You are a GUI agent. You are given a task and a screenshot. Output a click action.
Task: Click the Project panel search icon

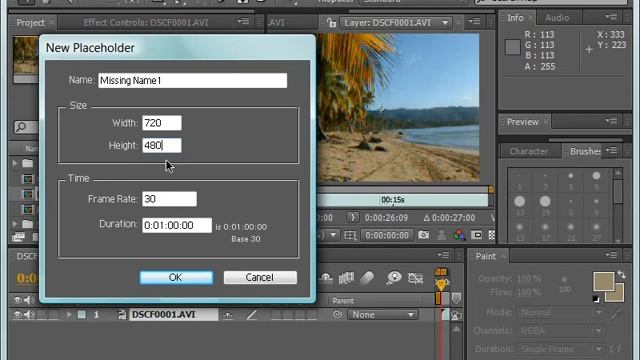[x=21, y=127]
